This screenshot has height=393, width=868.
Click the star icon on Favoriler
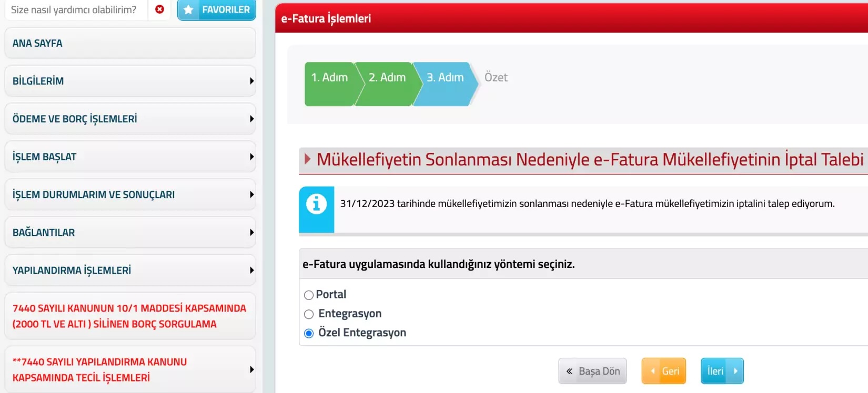click(188, 9)
